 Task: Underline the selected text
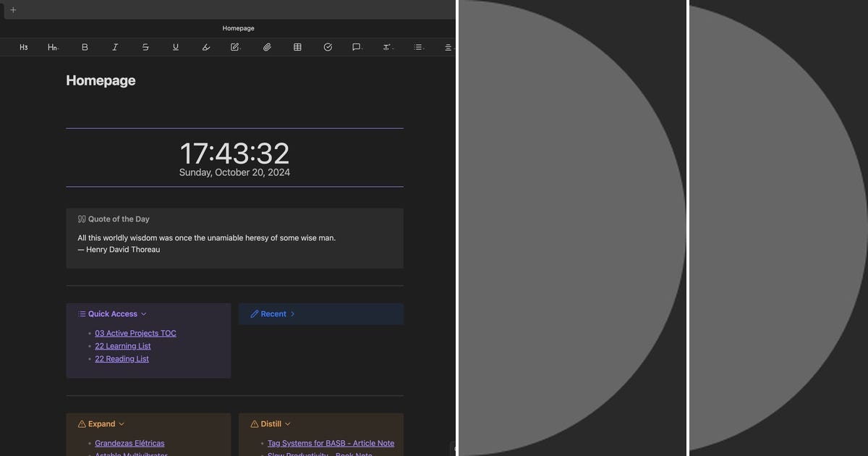point(175,46)
